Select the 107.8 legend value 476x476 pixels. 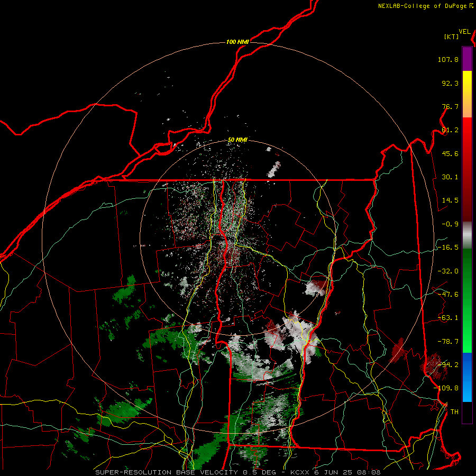(x=448, y=59)
